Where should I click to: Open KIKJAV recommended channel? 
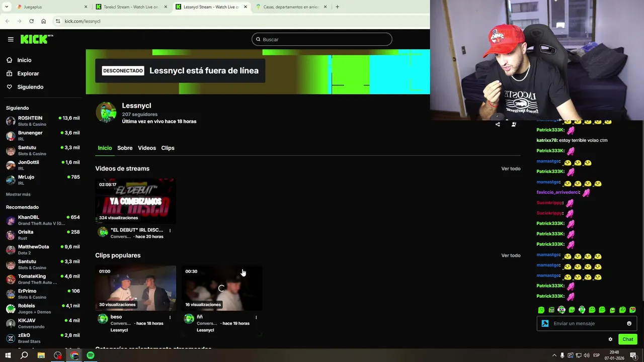(x=43, y=323)
